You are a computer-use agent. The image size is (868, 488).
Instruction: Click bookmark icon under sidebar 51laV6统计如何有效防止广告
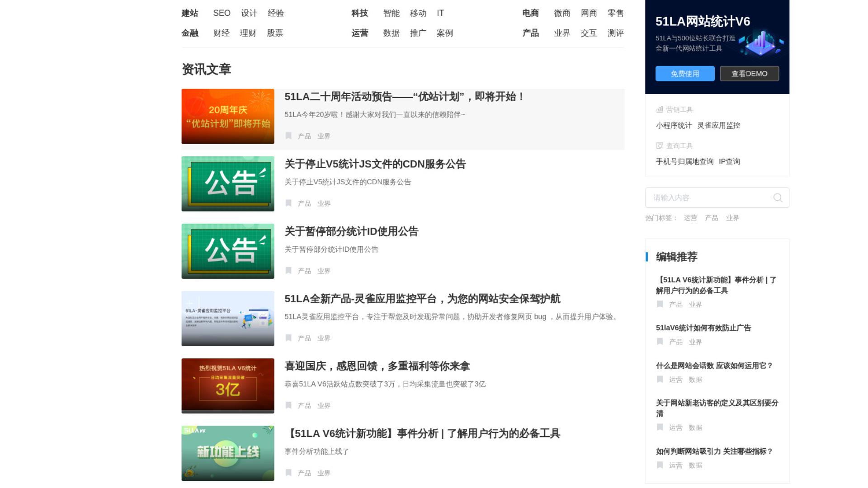pyautogui.click(x=660, y=342)
